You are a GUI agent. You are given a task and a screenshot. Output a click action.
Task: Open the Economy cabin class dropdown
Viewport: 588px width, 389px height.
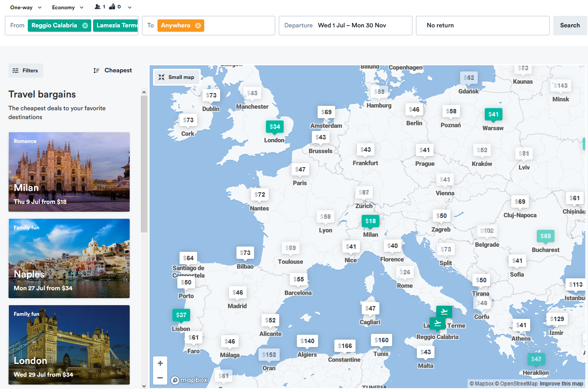67,7
